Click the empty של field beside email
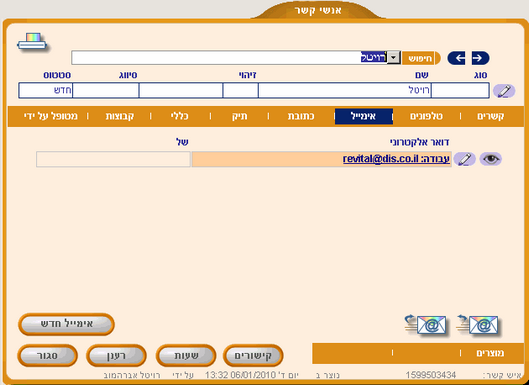The height and width of the screenshot is (385, 529). coord(113,159)
